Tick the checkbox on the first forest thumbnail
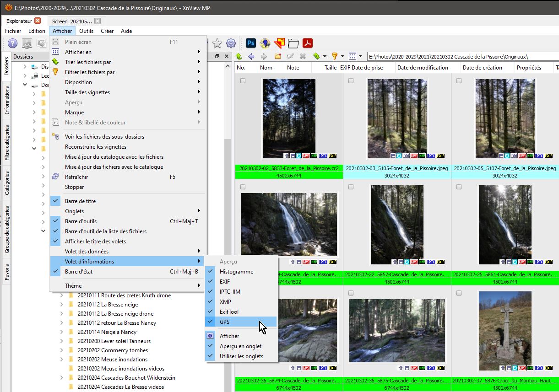 click(243, 81)
